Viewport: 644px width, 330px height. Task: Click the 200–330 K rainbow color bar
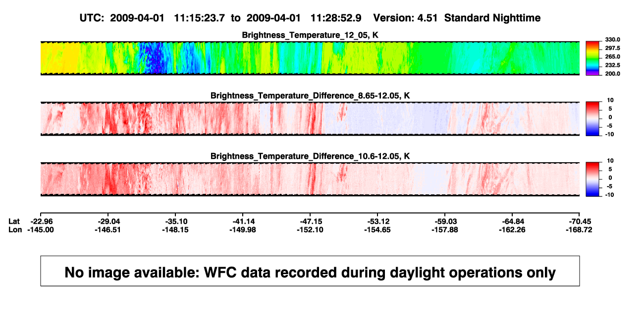pos(593,58)
